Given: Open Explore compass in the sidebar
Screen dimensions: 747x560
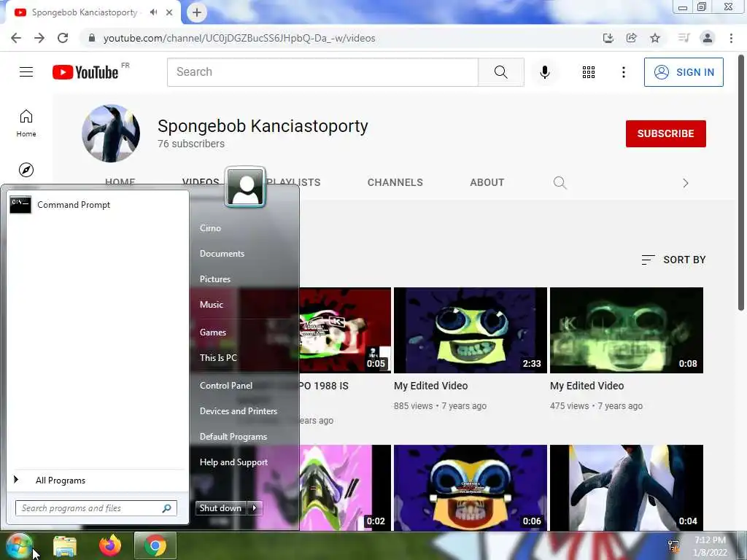Looking at the screenshot, I should pyautogui.click(x=26, y=169).
